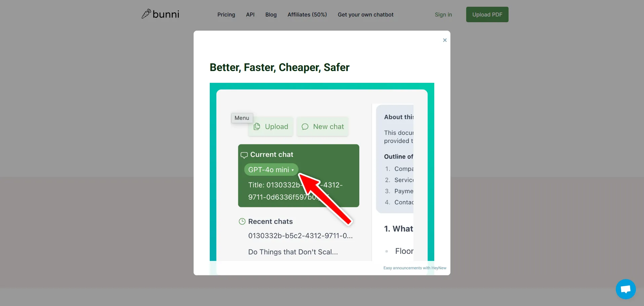Open the Blog link in navigation
644x306 pixels.
(271, 14)
